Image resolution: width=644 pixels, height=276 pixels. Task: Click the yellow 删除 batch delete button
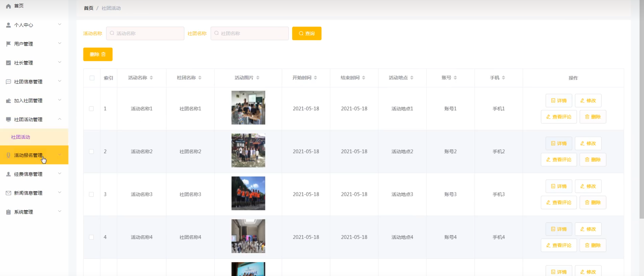[98, 54]
